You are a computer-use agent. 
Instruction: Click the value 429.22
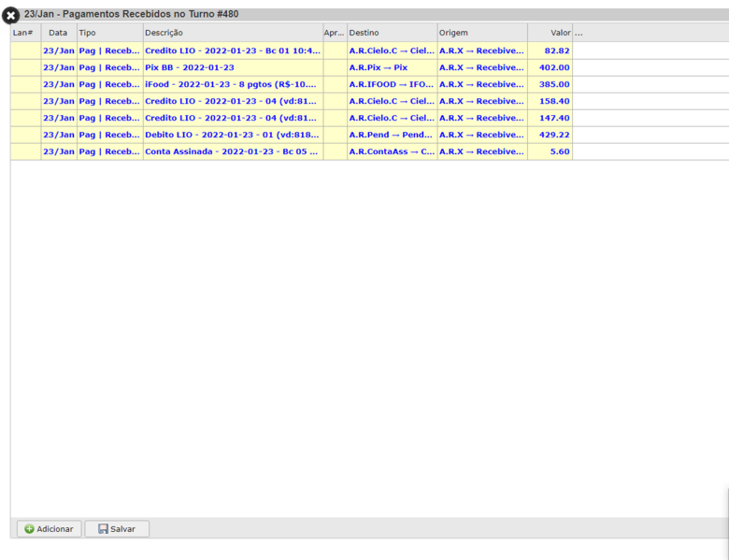550,135
